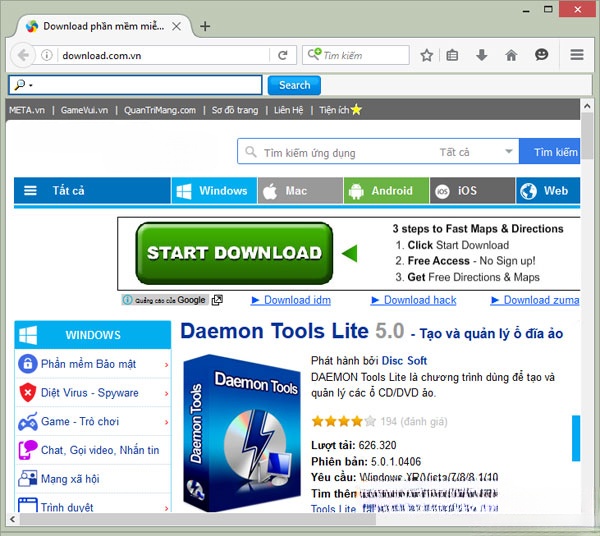Open the site information icon

pos(47,55)
